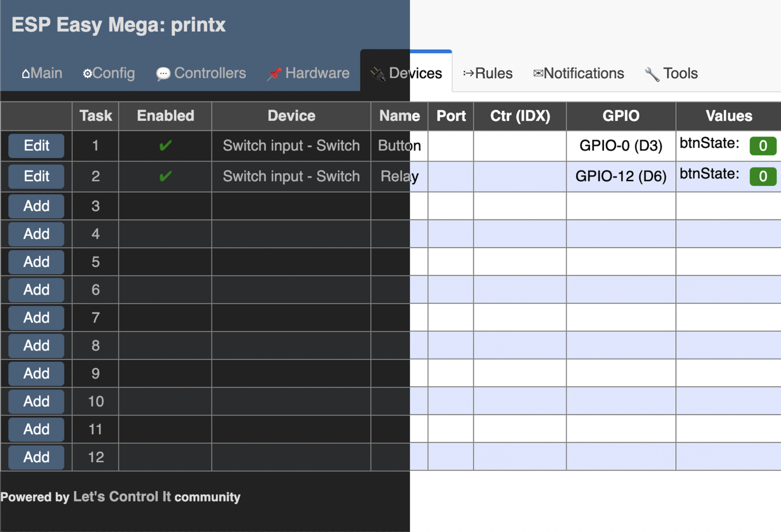Click the Let's Control It community text
Screen dimensions: 781x532
coord(121,497)
